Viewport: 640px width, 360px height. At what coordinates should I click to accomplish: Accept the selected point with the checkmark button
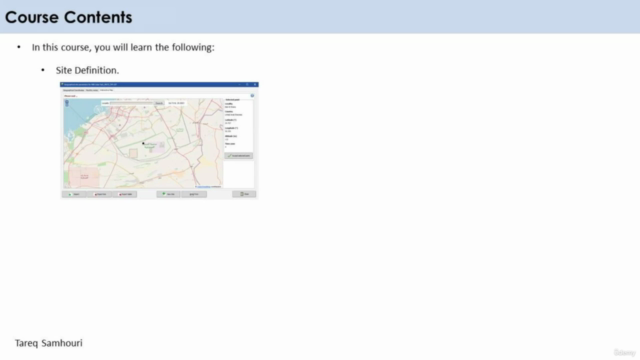point(239,156)
